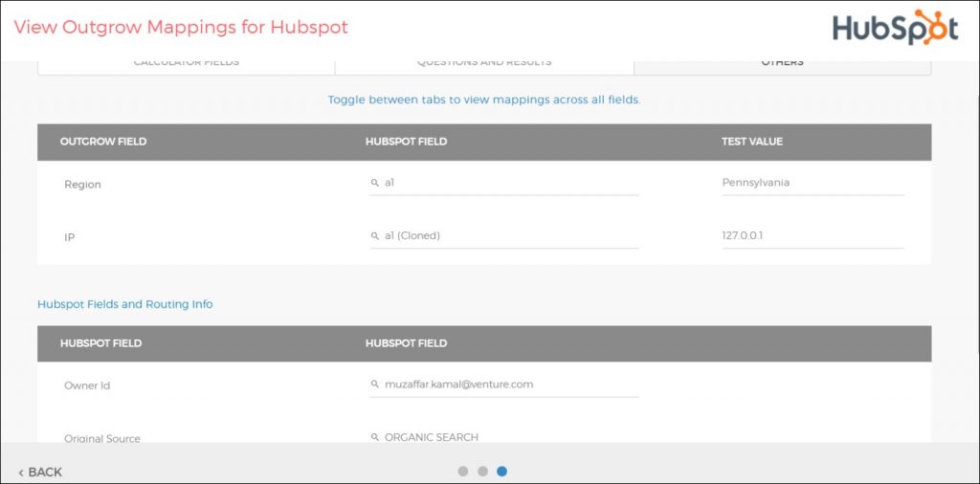Go to second step pagination dot
Viewport: 980px width, 484px height.
click(x=482, y=471)
